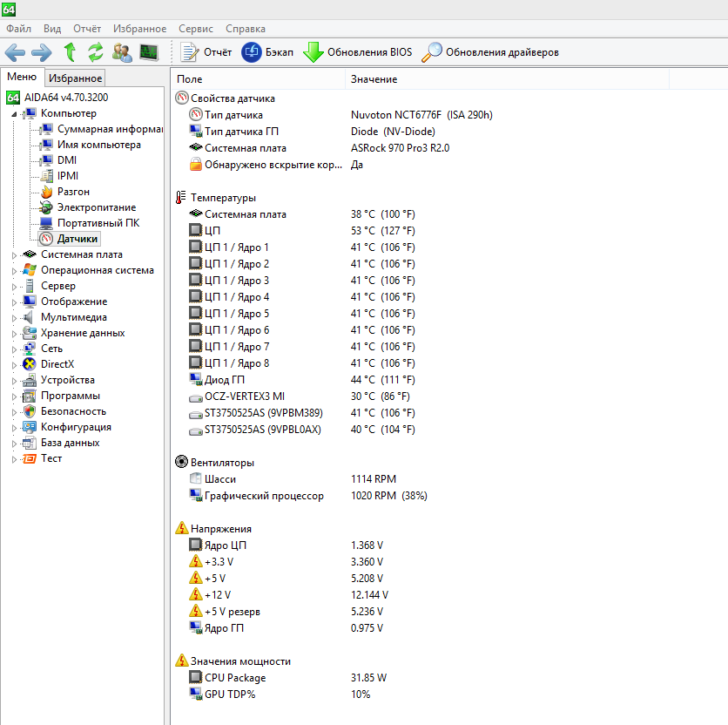Screen dimensions: 728x725
Task: Expand the Операционная система node
Action: pyautogui.click(x=14, y=271)
